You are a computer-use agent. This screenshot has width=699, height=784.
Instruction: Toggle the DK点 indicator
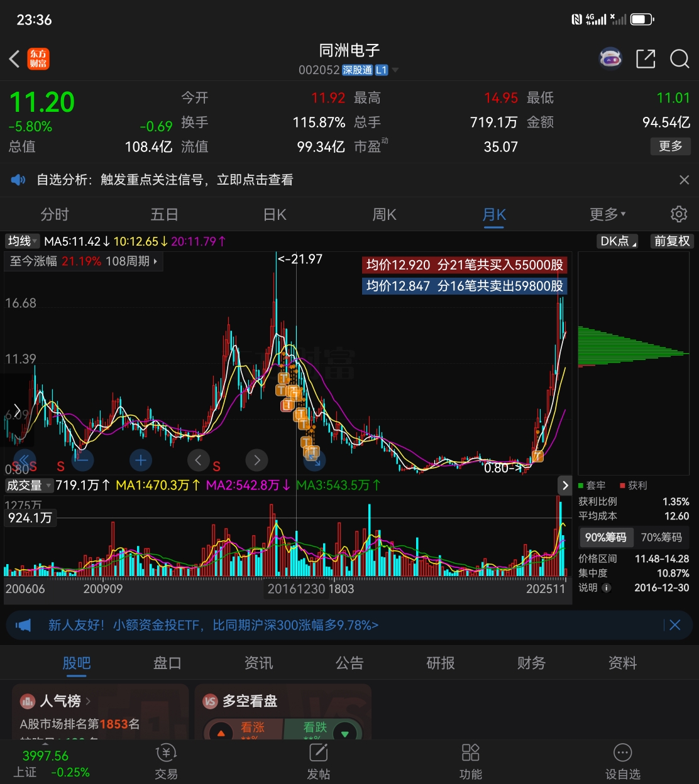coord(619,241)
